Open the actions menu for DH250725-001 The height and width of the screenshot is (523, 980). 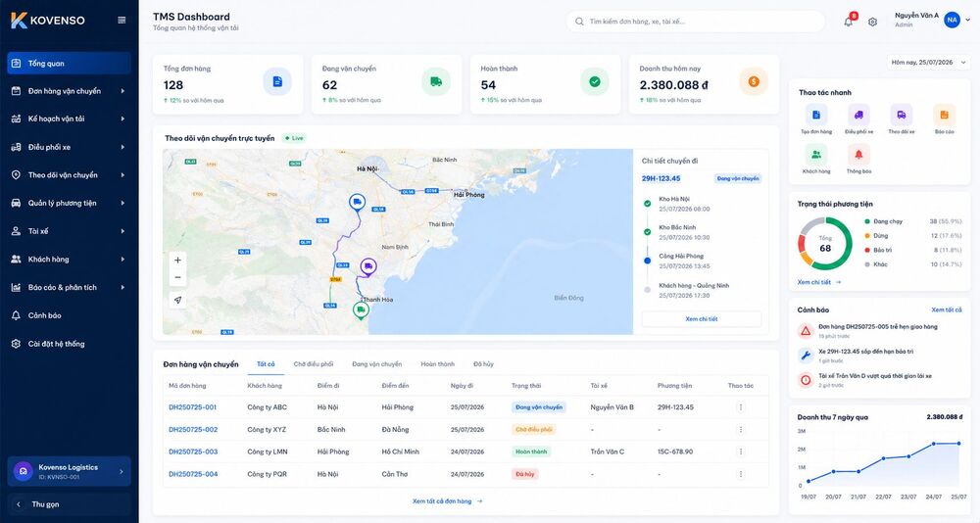[741, 407]
